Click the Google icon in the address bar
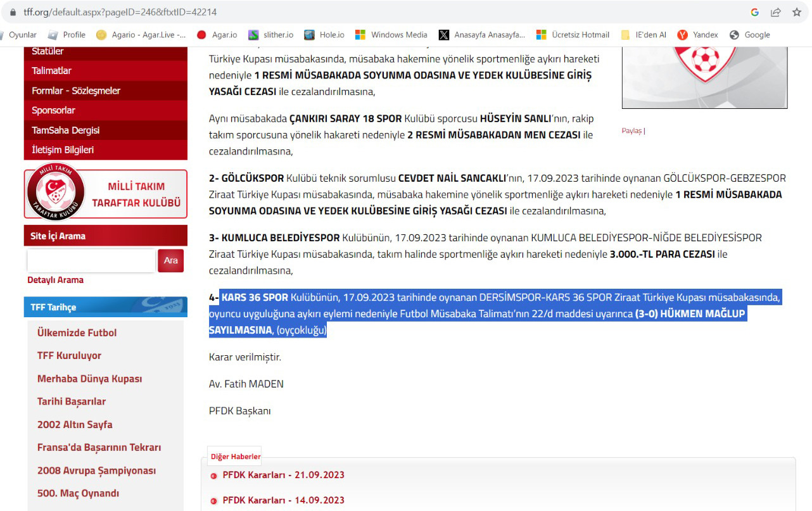Screen dimensions: 812x511 coord(754,11)
